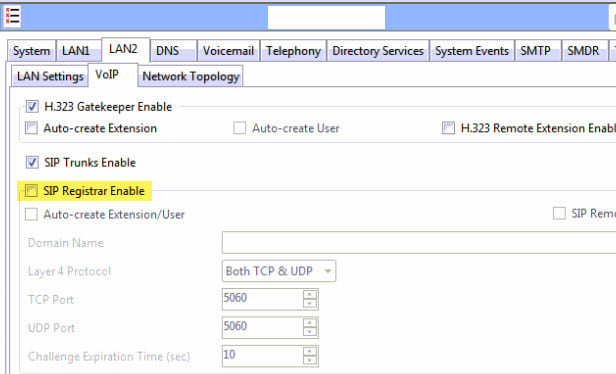The image size is (616, 374).
Task: Open the Telephony tab
Action: pos(293,51)
